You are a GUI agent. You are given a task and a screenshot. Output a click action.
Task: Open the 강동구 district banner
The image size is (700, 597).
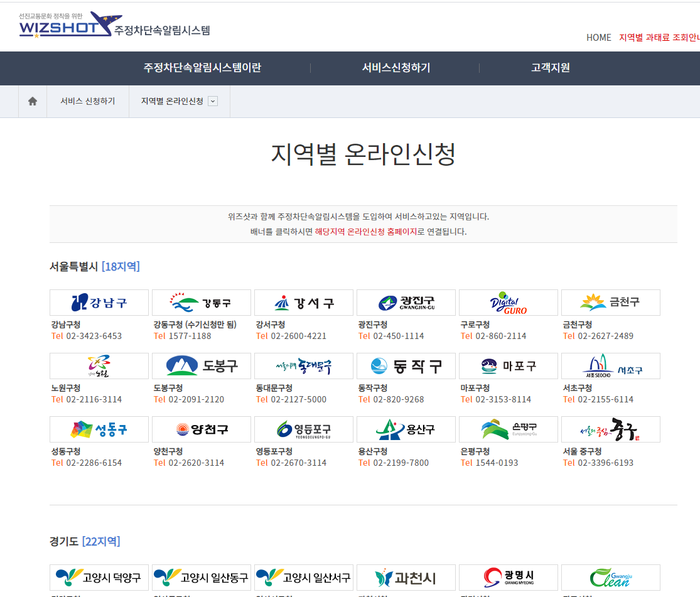point(202,303)
